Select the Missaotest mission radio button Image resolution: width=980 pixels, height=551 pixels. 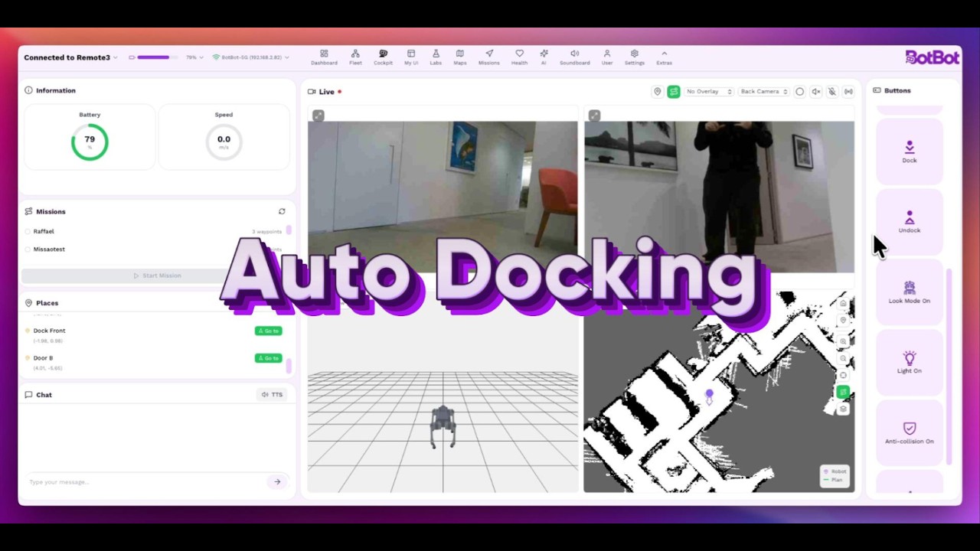click(x=28, y=249)
